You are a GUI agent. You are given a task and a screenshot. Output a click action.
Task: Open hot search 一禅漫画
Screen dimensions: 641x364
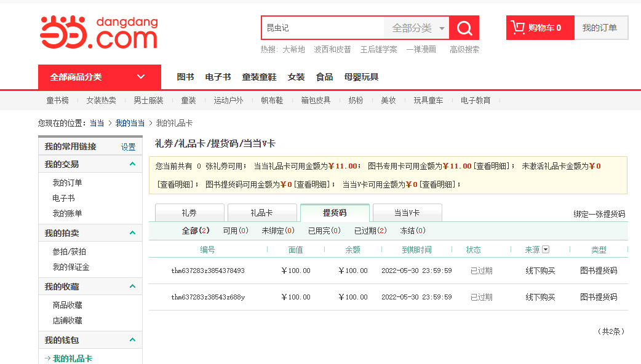point(421,49)
